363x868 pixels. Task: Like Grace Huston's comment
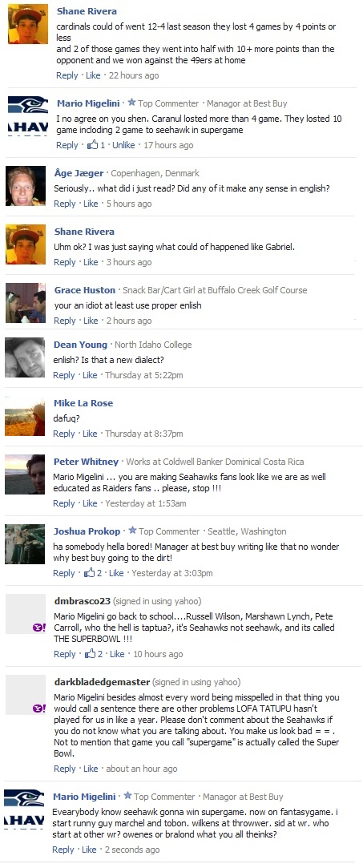(x=91, y=321)
